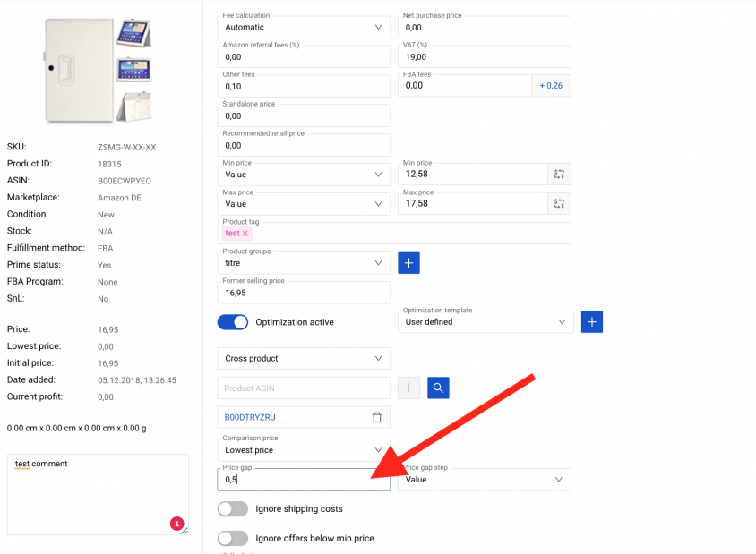Turn on Ignore offers below min price
Viewport: 756px width, 554px height.
tap(233, 538)
